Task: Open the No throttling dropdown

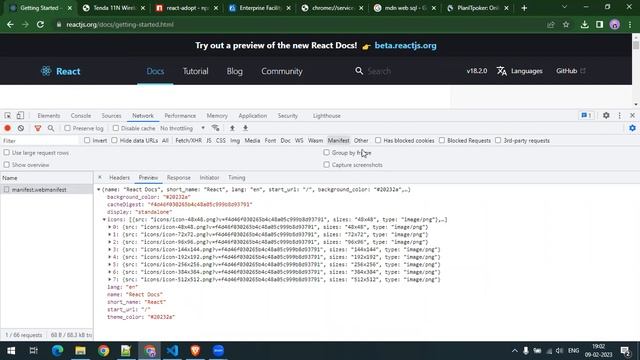Action: click(x=182, y=128)
